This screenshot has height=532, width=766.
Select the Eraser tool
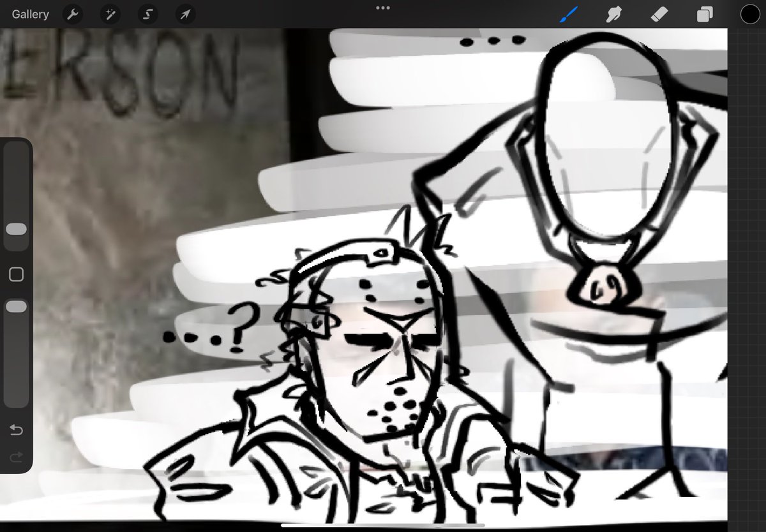[x=660, y=14]
